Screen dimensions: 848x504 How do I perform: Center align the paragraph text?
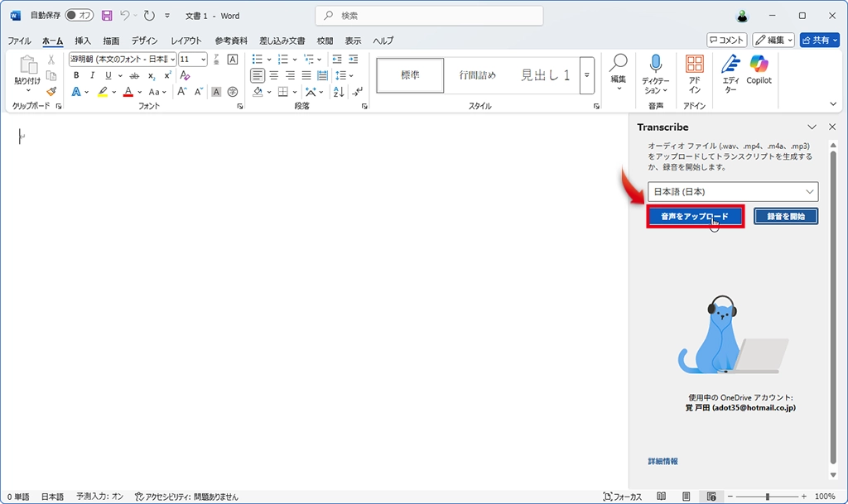coord(274,75)
